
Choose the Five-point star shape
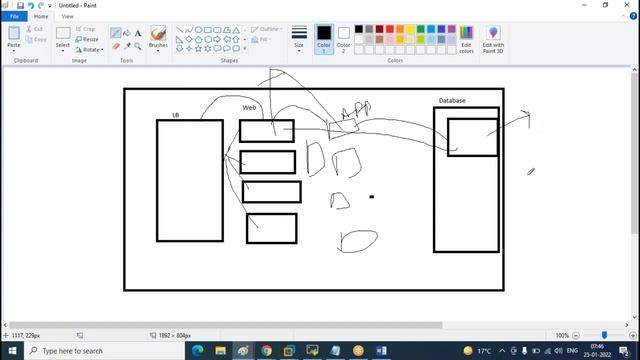click(x=198, y=49)
